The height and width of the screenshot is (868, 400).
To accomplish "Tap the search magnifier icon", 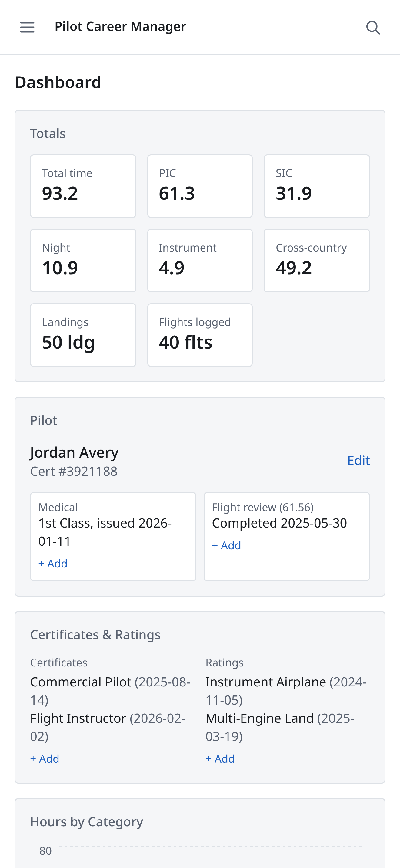I will pos(373,27).
